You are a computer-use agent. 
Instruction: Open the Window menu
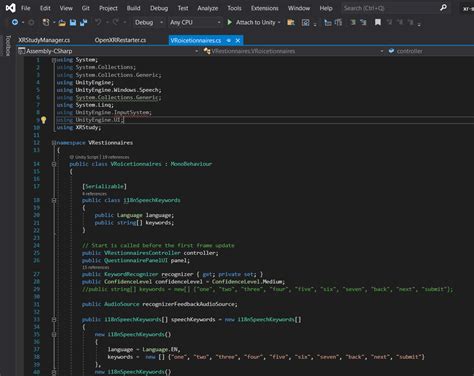(299, 8)
